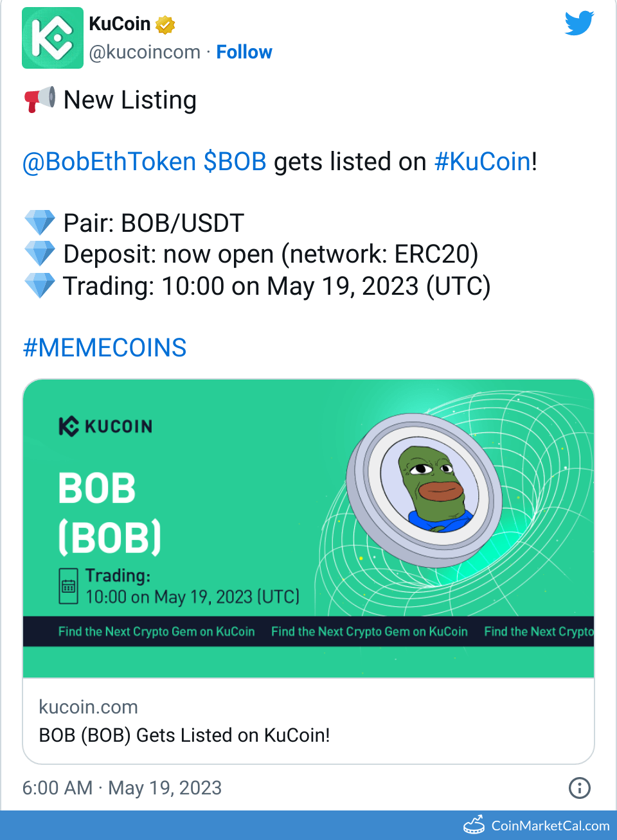Screen dimensions: 617x840
Task: Click the diamond beside the Deposit line
Action: coord(40,254)
